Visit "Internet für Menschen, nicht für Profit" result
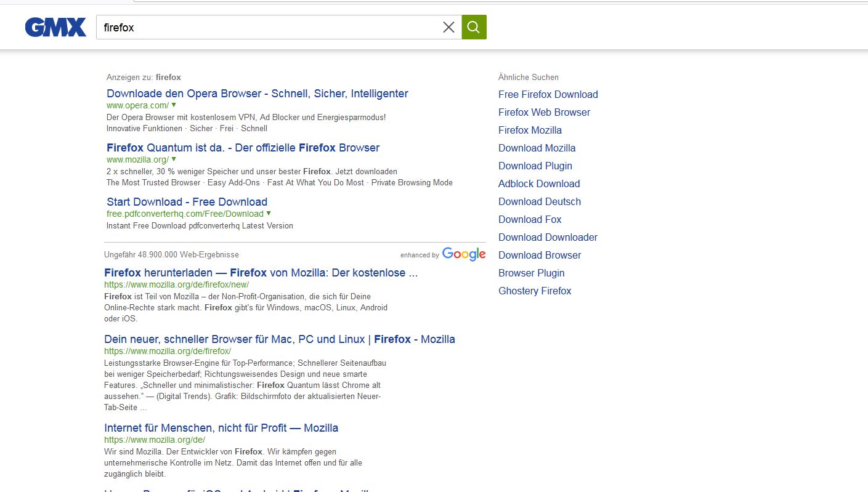Viewport: 868px width, 492px height. (221, 428)
